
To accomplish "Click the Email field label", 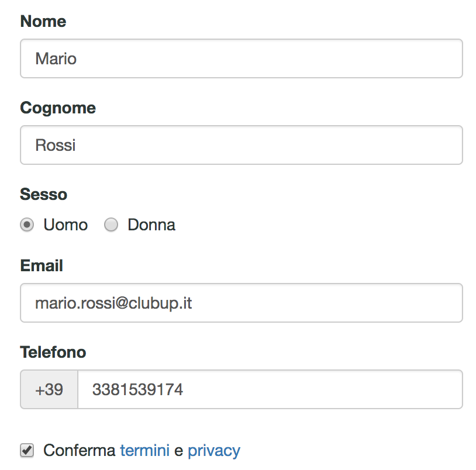I will 42,266.
